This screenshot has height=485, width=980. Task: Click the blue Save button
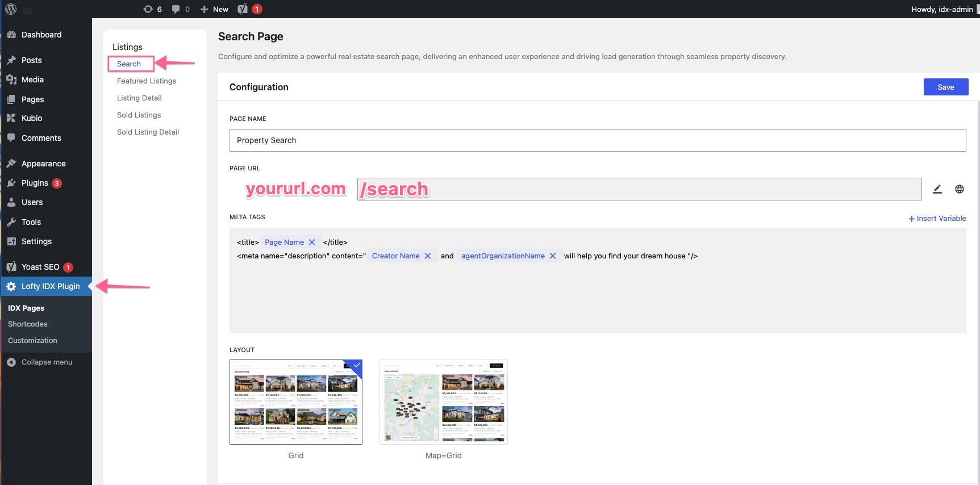[x=946, y=87]
